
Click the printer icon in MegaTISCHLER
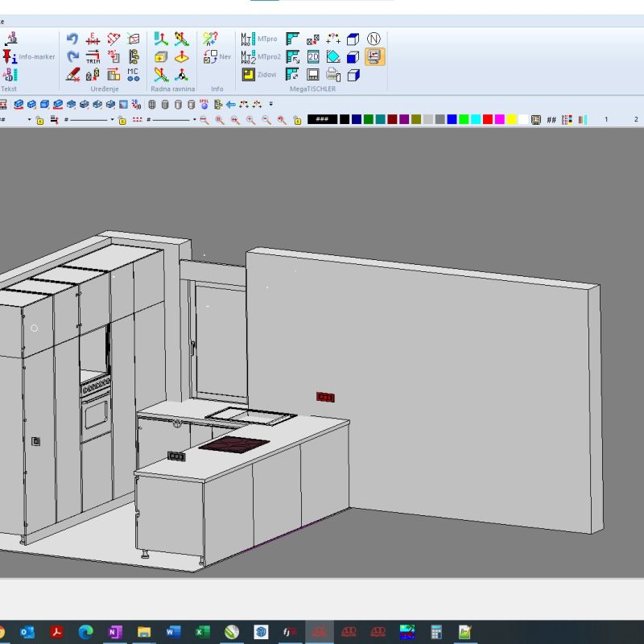pos(333,75)
